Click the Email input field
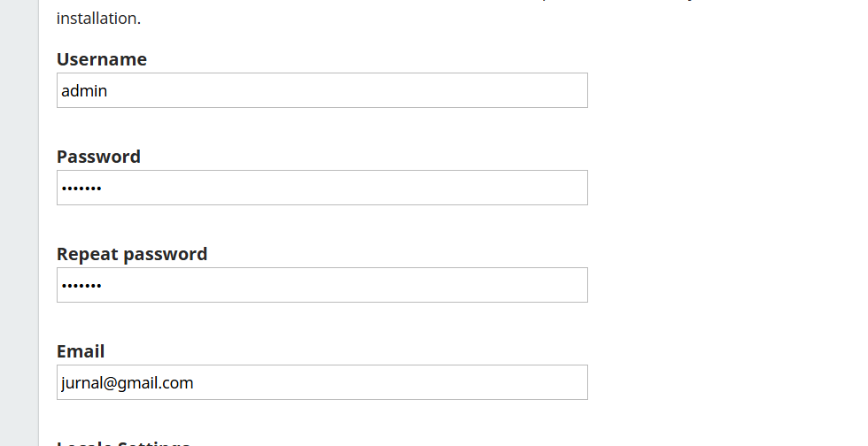 point(322,382)
